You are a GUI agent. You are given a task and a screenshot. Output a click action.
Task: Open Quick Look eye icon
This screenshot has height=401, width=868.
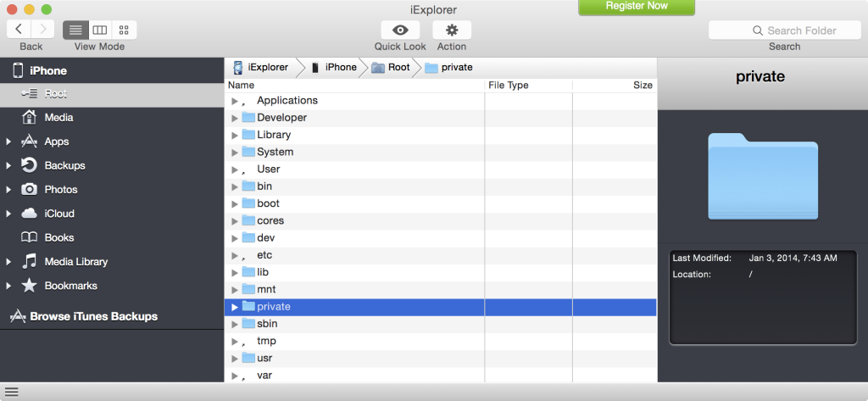pos(400,30)
